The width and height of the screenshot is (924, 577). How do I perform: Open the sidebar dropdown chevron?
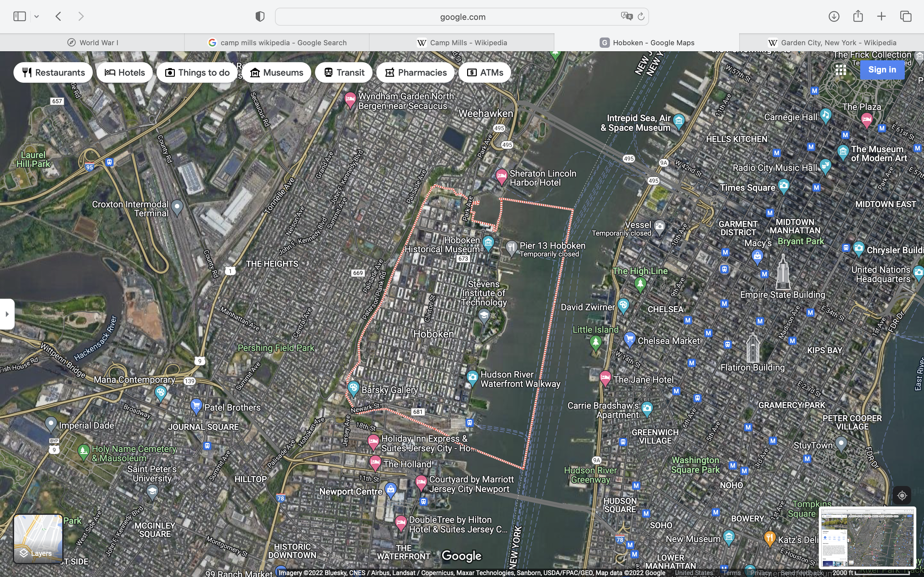pyautogui.click(x=37, y=16)
